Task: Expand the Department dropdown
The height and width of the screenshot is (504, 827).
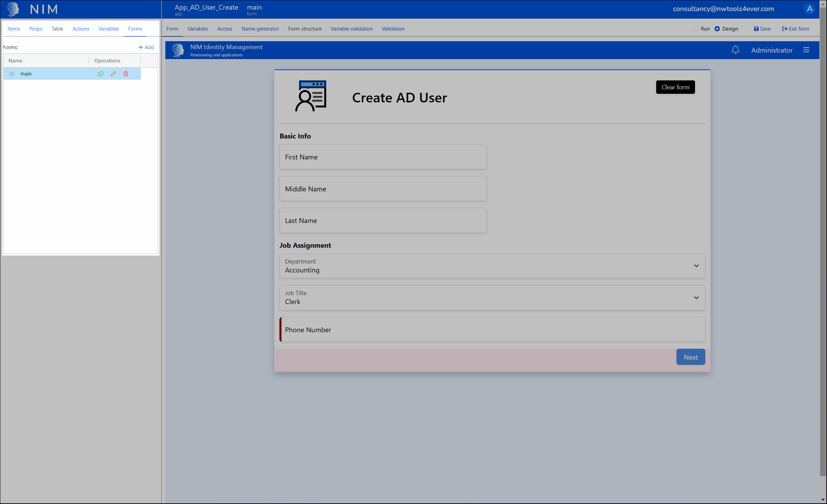Action: click(696, 266)
